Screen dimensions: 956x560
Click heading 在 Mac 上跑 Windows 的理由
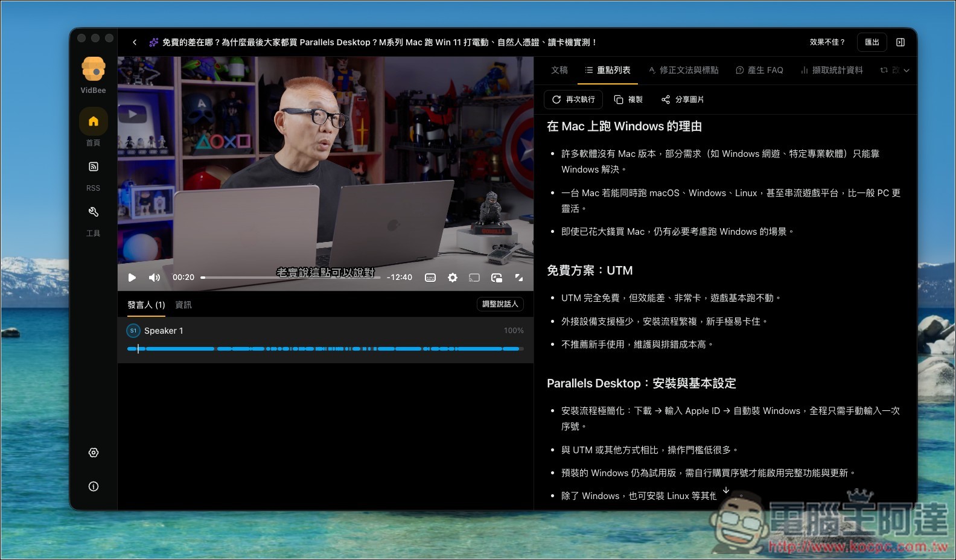click(x=624, y=126)
